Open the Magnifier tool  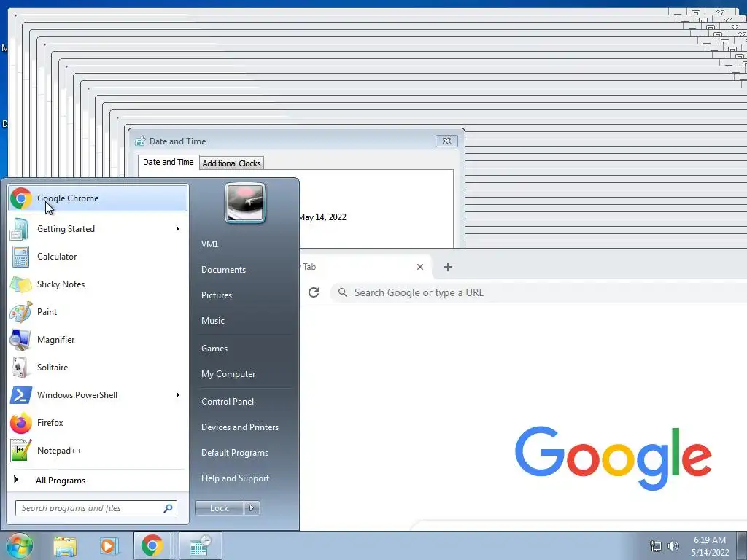[98, 340]
